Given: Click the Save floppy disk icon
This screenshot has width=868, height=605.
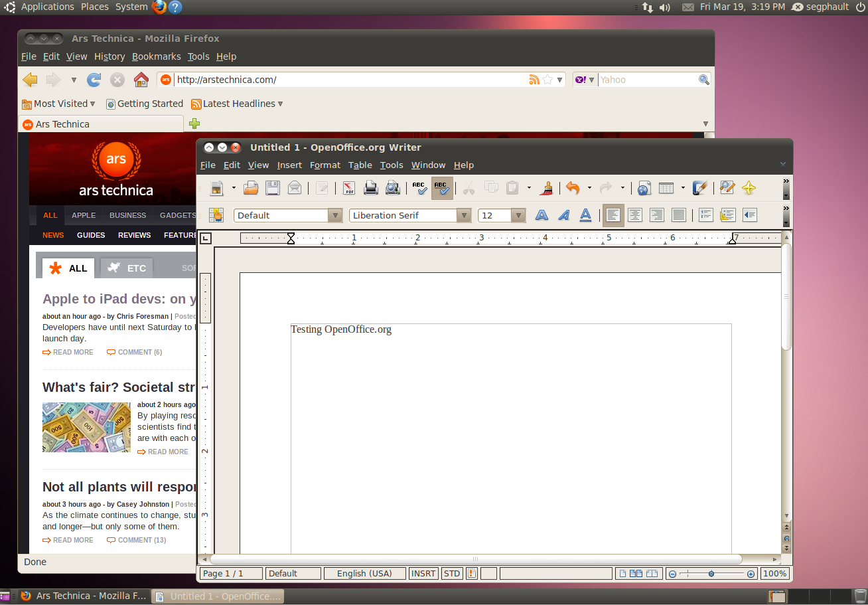Looking at the screenshot, I should point(273,189).
